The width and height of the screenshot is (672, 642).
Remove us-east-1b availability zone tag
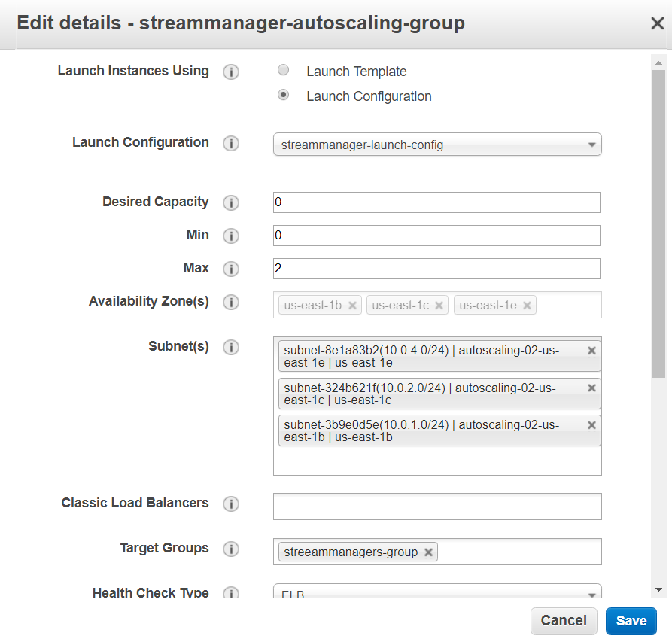[352, 306]
